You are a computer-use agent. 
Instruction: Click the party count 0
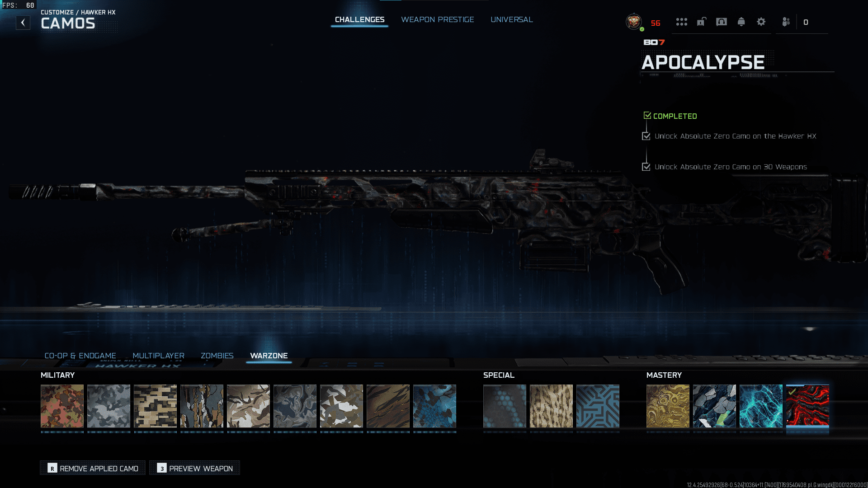coord(806,22)
